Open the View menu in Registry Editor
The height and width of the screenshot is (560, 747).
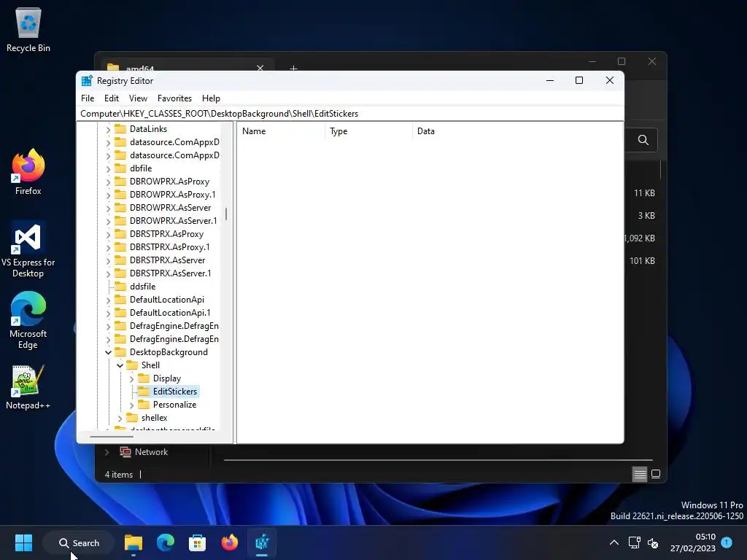pyautogui.click(x=138, y=98)
